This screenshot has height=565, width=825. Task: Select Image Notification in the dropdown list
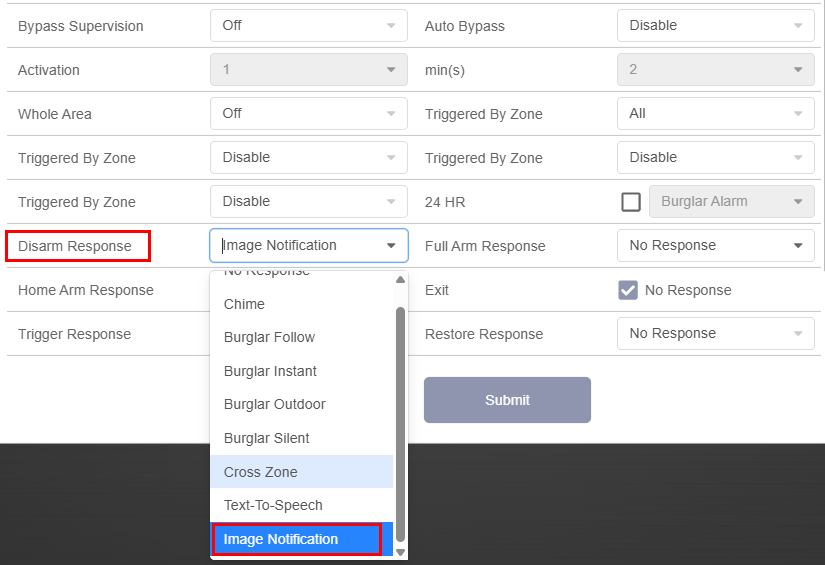(x=297, y=539)
